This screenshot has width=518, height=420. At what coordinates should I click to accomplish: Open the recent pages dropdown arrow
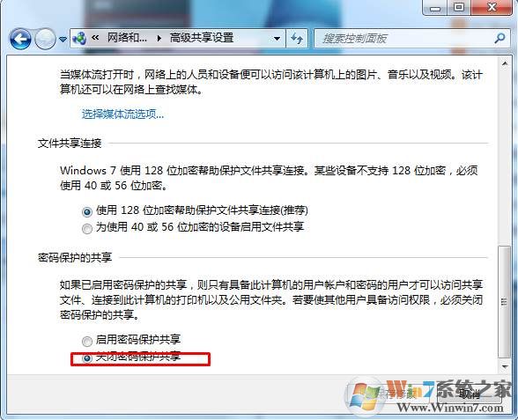point(63,40)
